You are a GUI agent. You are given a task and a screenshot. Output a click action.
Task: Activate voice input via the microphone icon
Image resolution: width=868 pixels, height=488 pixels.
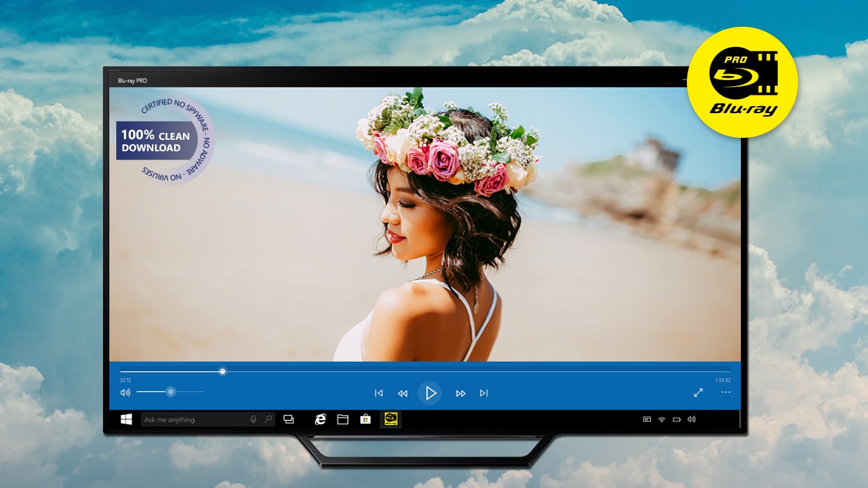pos(253,419)
